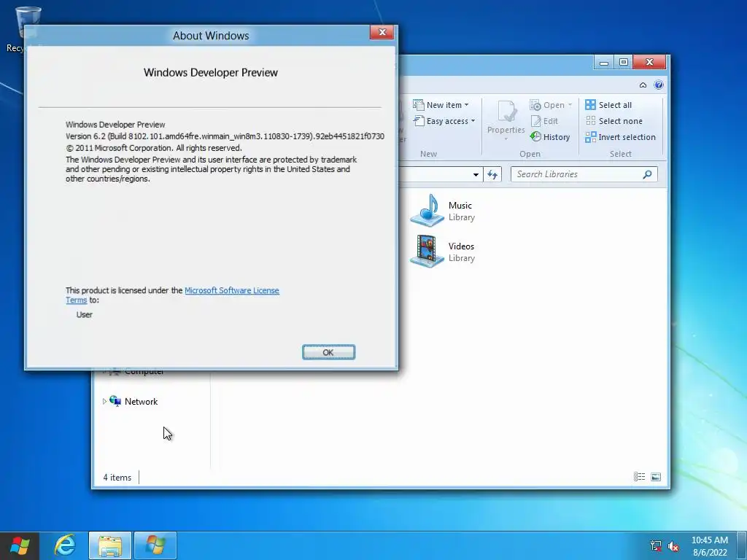
Task: Click the Open button dropdown arrow
Action: pos(570,105)
